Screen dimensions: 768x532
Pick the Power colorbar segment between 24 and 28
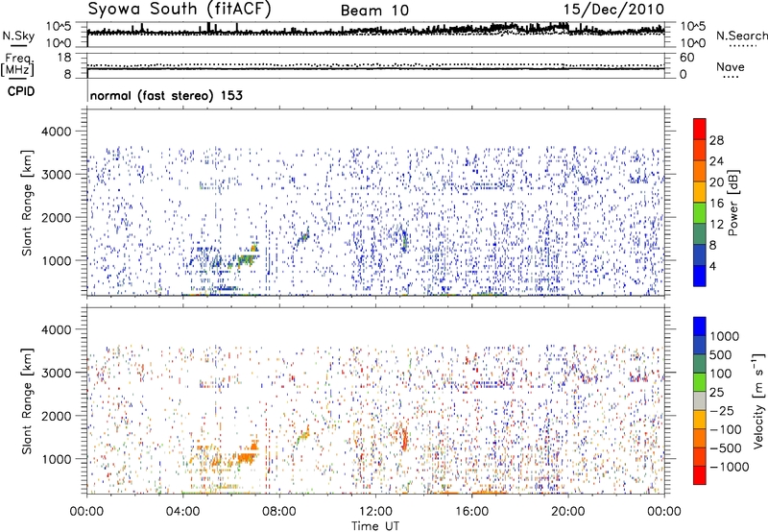pos(700,150)
